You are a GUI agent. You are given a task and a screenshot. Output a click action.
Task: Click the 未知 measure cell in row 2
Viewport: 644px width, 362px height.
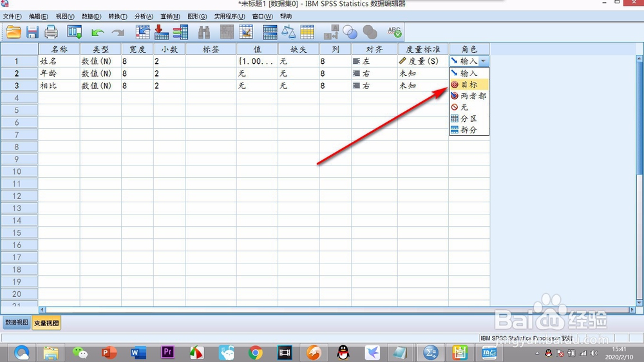tap(422, 73)
